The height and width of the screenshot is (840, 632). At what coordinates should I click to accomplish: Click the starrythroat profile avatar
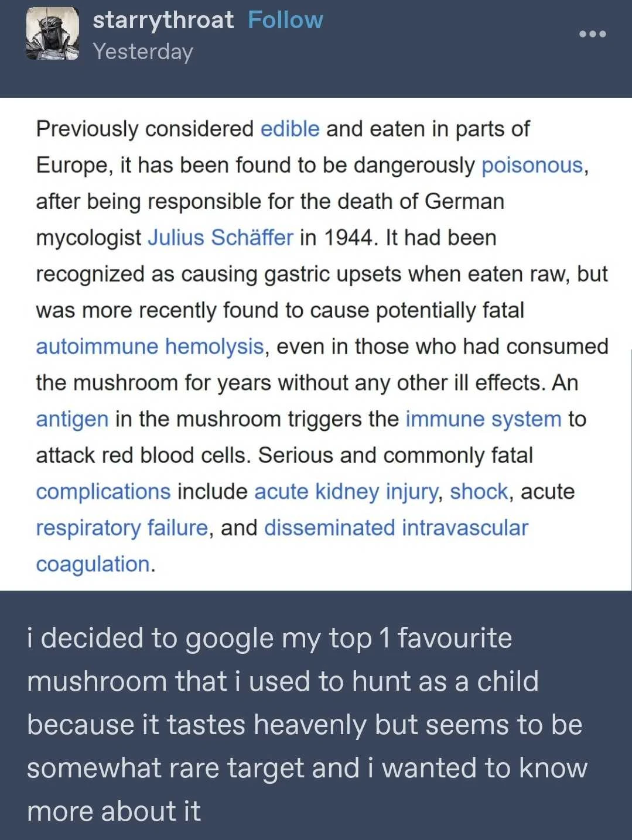click(53, 34)
